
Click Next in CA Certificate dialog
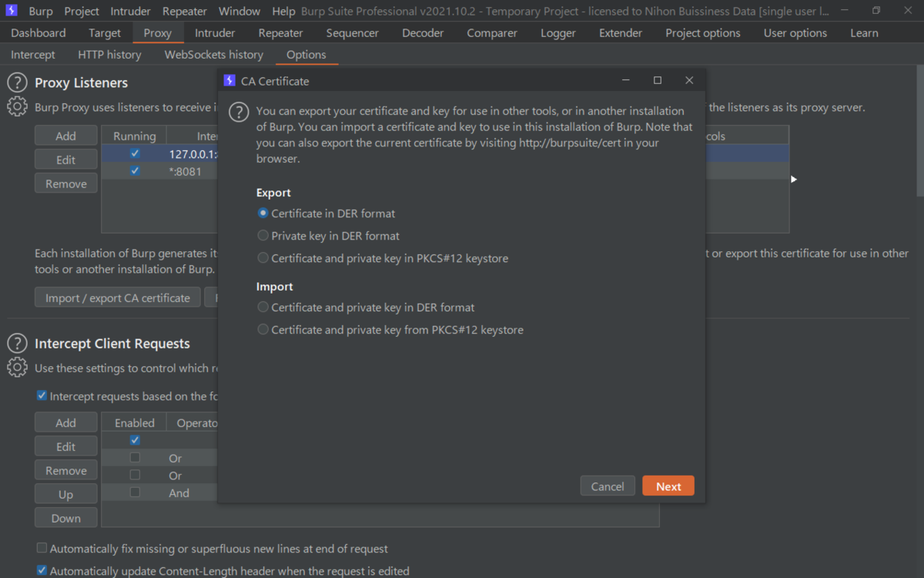668,486
